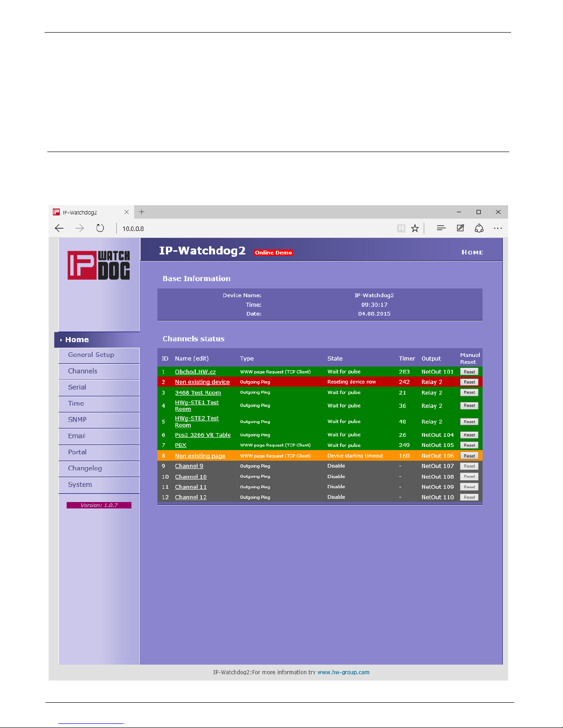This screenshot has width=563, height=728.
Task: Open HWg-STE2 Test Room channel link
Action: 197,422
